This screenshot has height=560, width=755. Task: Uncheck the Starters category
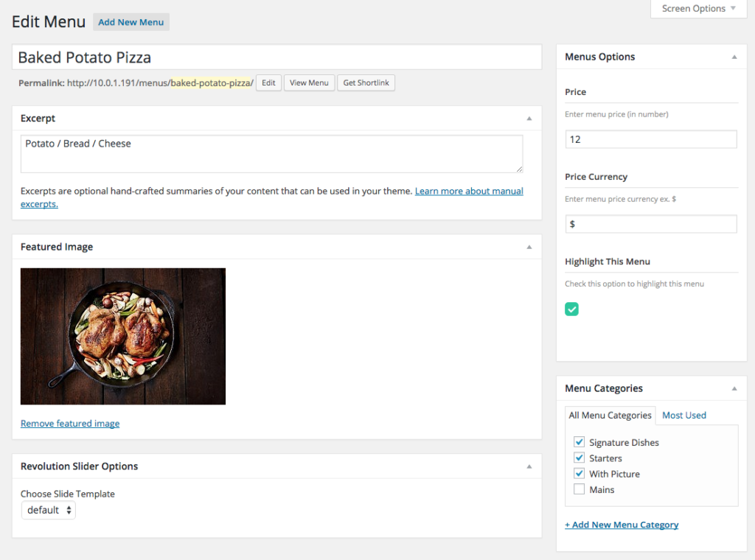point(580,458)
